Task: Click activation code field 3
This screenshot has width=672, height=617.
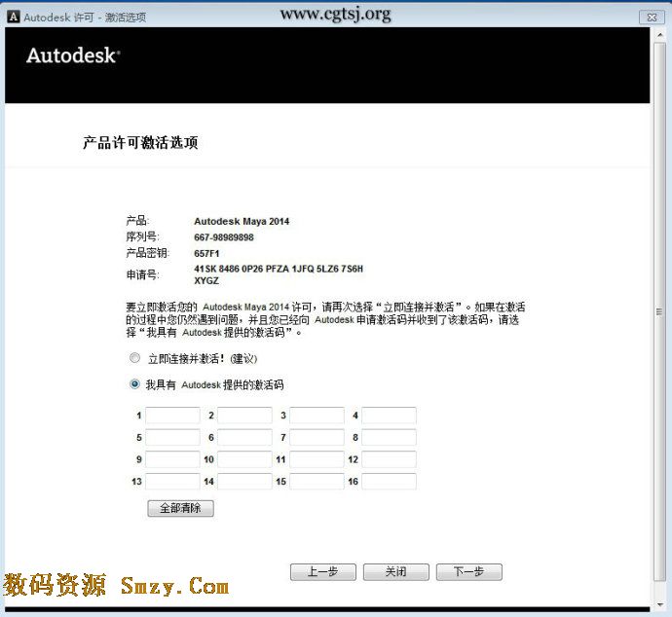Action: point(317,416)
